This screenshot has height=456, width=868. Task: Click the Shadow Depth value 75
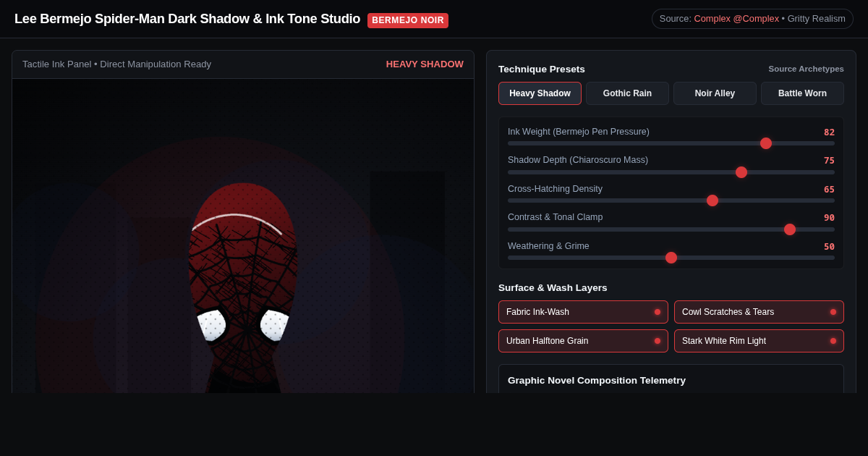[829, 161]
